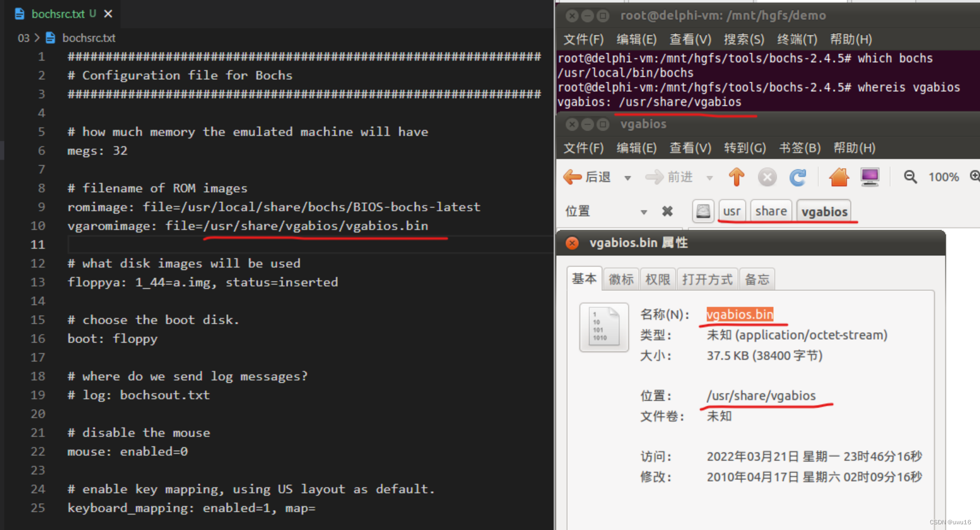The width and height of the screenshot is (980, 530).
Task: Click the zoom out magnifier
Action: tap(910, 177)
